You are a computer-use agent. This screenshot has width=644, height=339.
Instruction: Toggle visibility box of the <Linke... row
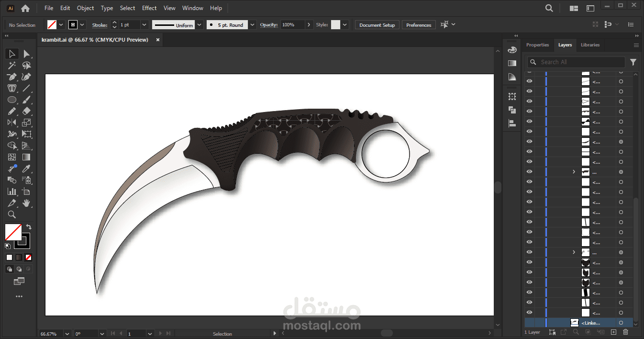[x=529, y=323]
